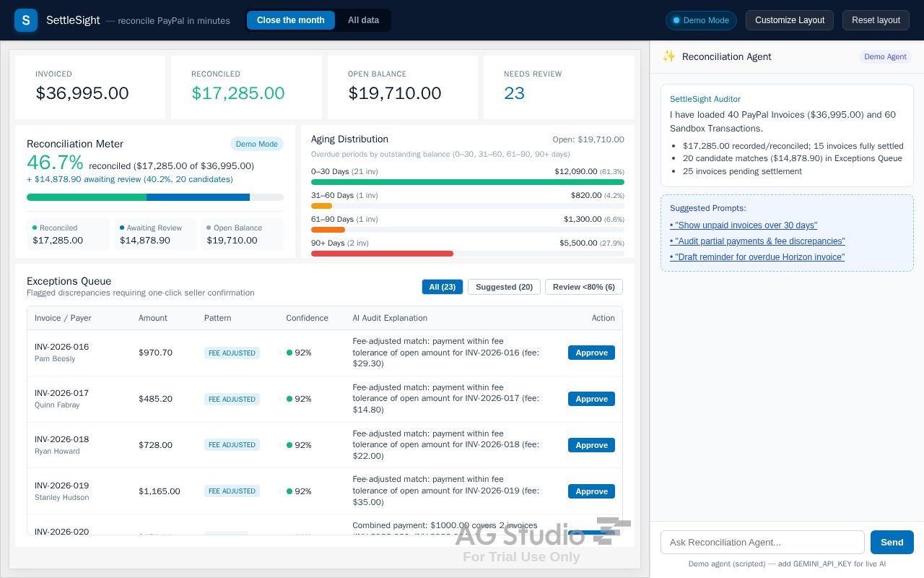
Task: Open the "Audit partial payments & fee discrepancies" prompt
Action: 757,241
